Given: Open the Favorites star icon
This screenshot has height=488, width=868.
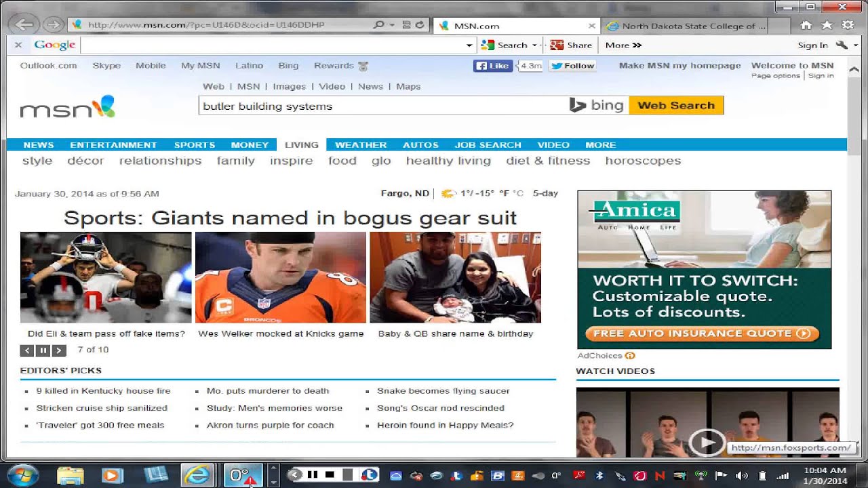Looking at the screenshot, I should coord(827,25).
